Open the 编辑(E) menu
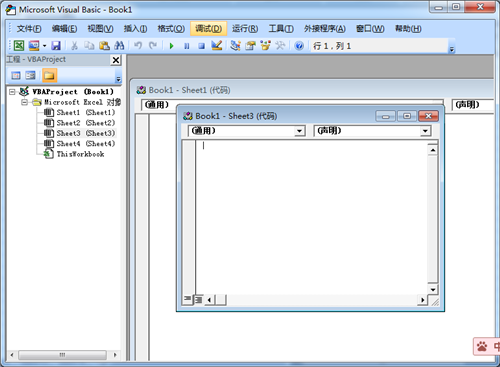The image size is (500, 367). (64, 29)
